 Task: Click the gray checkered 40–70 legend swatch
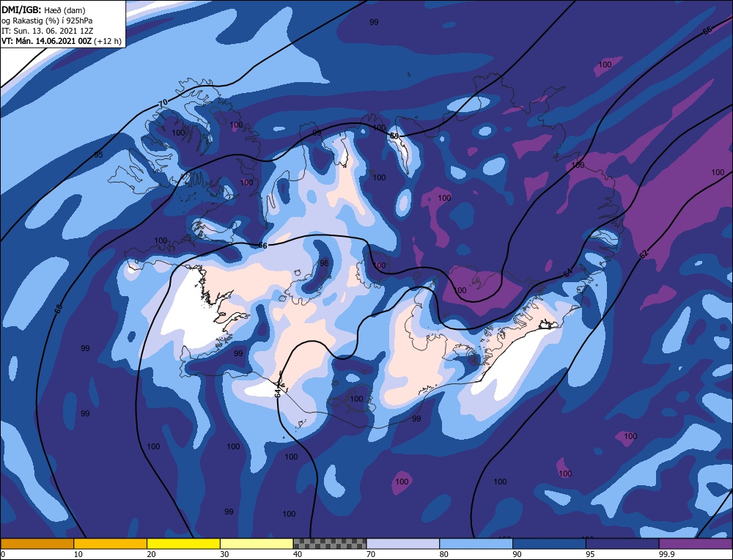coord(330,543)
